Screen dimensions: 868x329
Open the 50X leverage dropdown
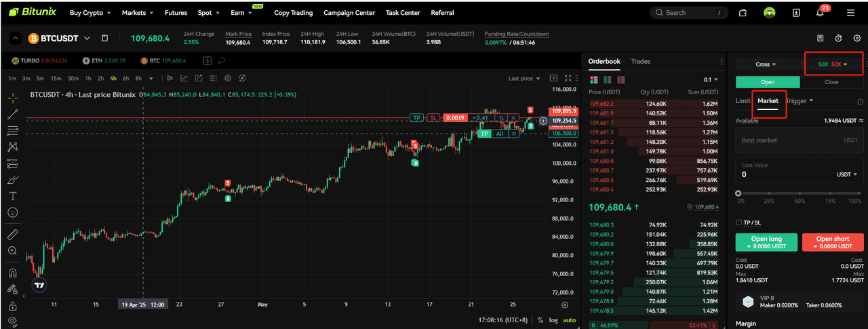833,64
